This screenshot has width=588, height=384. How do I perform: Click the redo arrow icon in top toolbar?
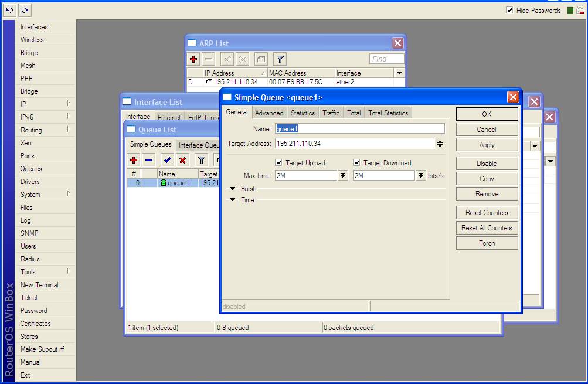pyautogui.click(x=24, y=10)
